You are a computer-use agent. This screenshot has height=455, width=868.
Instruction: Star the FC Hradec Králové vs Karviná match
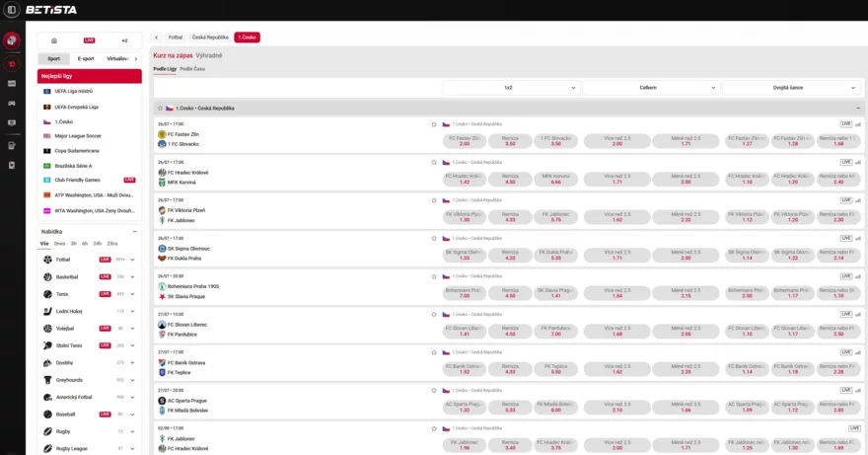click(x=434, y=162)
